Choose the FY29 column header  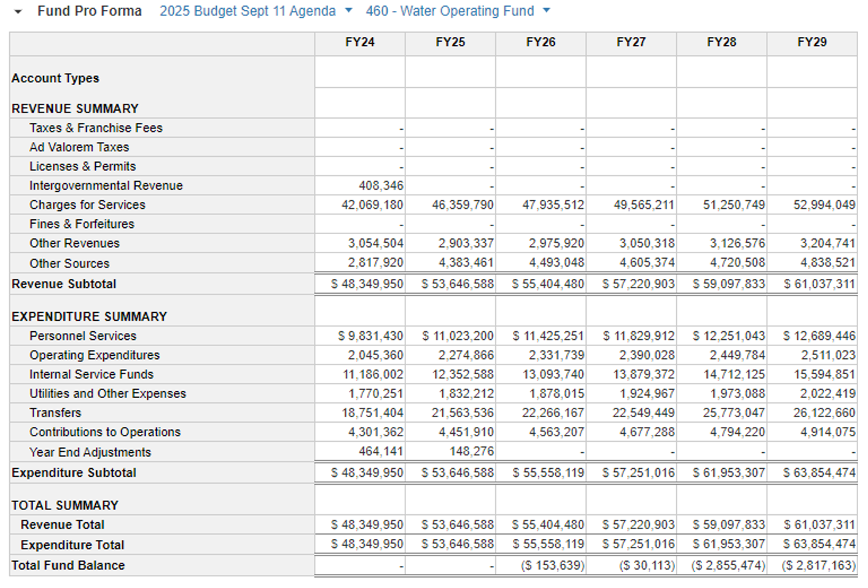[x=811, y=42]
